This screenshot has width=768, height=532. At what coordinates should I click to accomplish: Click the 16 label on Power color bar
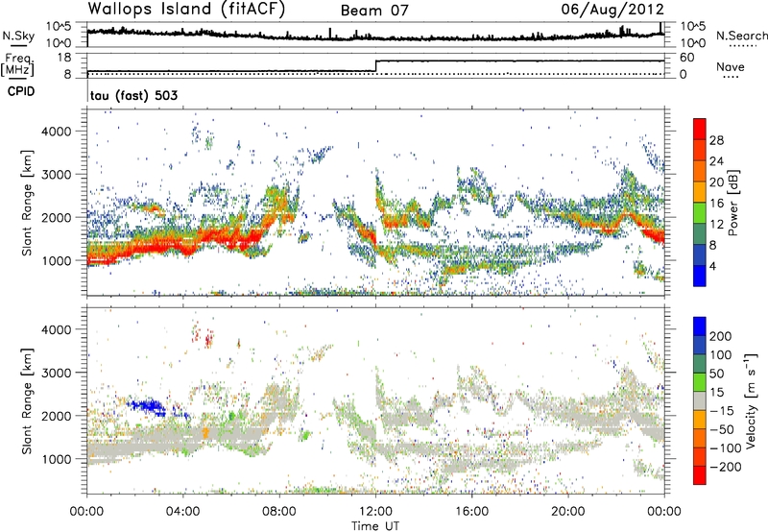(x=716, y=204)
